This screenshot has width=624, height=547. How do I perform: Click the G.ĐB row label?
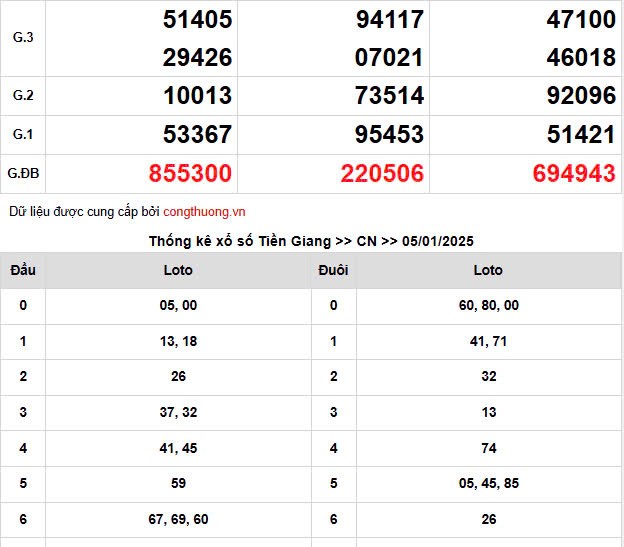[23, 174]
